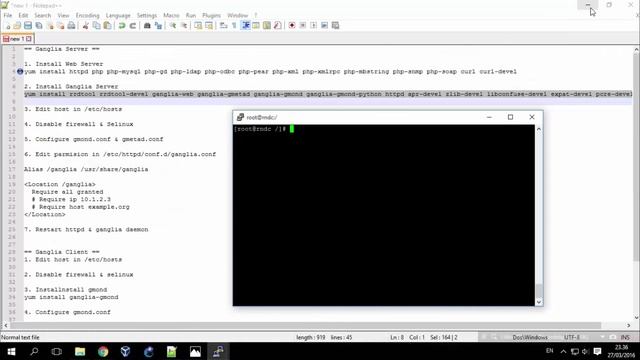Screen dimensions: 640x360
Task: Click the line 'Alias /ganglia /usr/share/ganglia'
Action: click(x=86, y=169)
